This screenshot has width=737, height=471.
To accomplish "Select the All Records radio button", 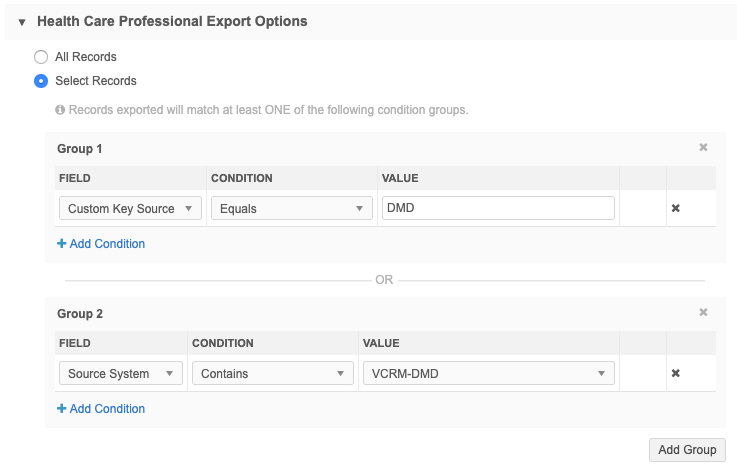I will (x=41, y=57).
